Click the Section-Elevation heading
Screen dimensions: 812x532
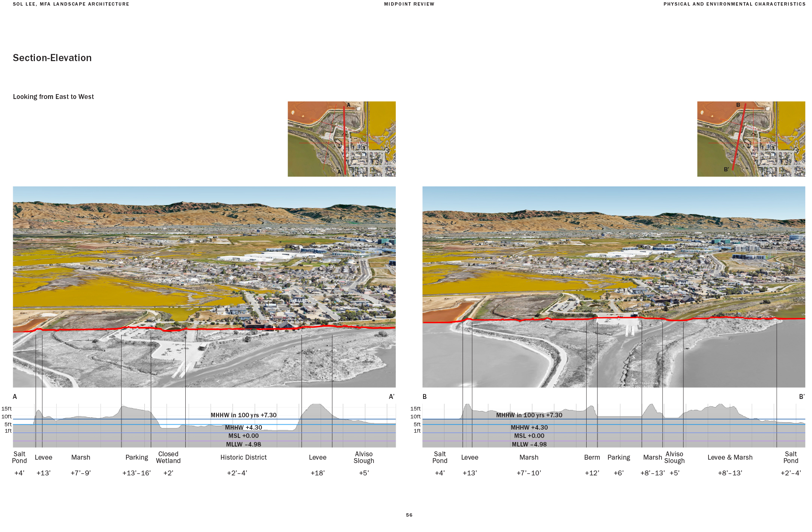[52, 58]
